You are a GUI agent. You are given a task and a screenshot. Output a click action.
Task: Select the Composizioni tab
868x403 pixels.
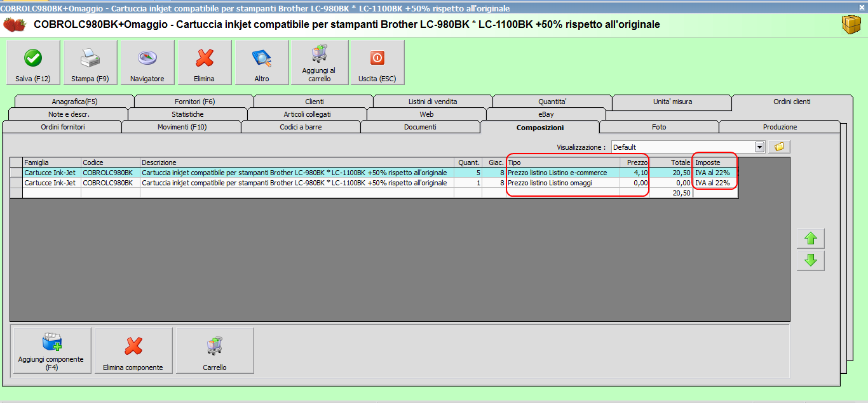pyautogui.click(x=540, y=127)
